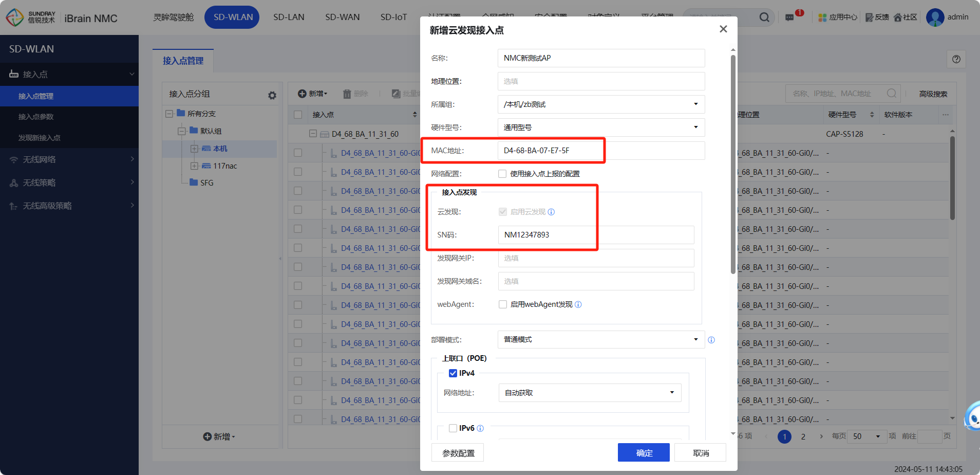The image size is (980, 475).
Task: Click the 硬件型号 column sort icon
Action: click(x=872, y=115)
